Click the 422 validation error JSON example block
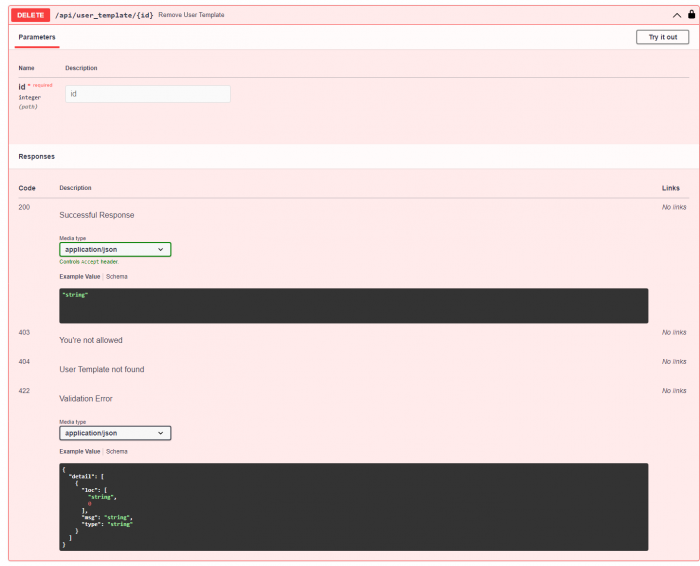700x566 pixels. point(353,506)
